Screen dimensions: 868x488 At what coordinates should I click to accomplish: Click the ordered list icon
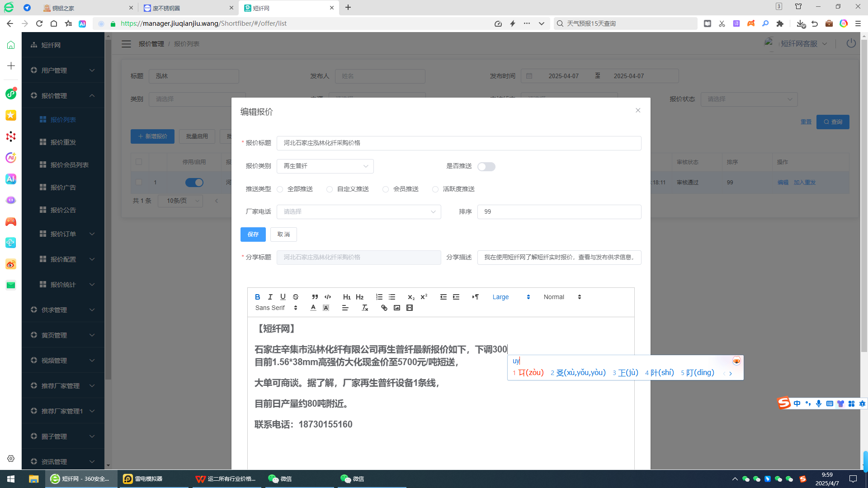[x=379, y=297]
